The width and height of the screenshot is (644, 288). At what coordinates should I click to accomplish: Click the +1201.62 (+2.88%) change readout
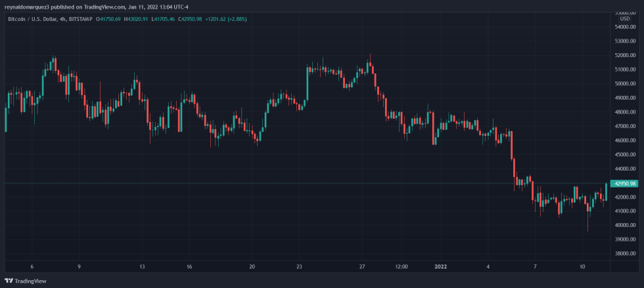click(x=262, y=19)
